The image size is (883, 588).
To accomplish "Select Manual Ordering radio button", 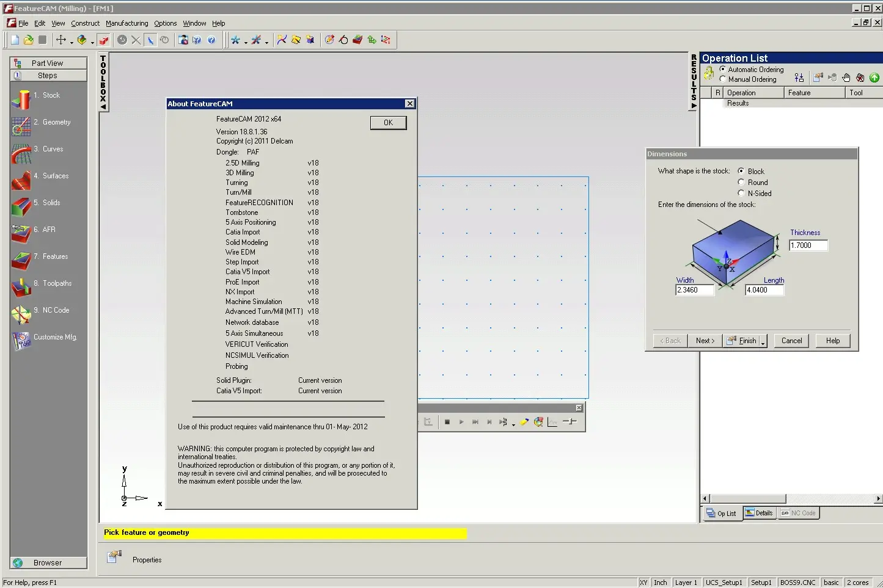I will (723, 79).
